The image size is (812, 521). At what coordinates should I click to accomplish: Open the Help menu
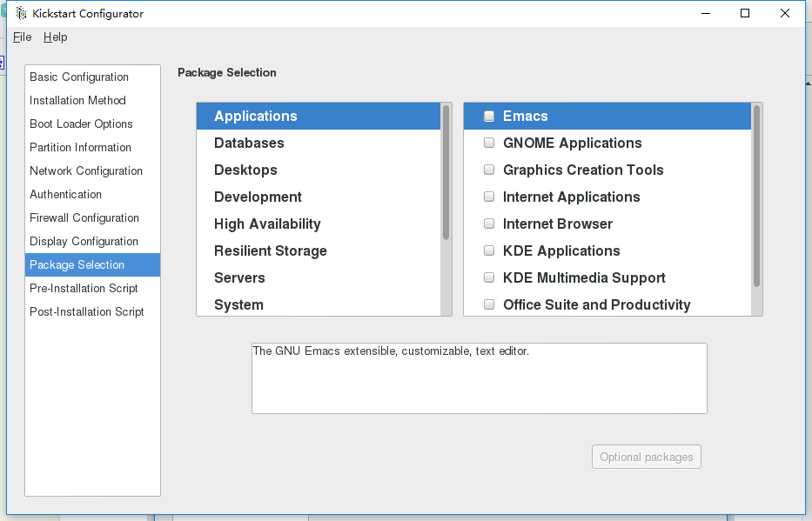click(x=55, y=37)
